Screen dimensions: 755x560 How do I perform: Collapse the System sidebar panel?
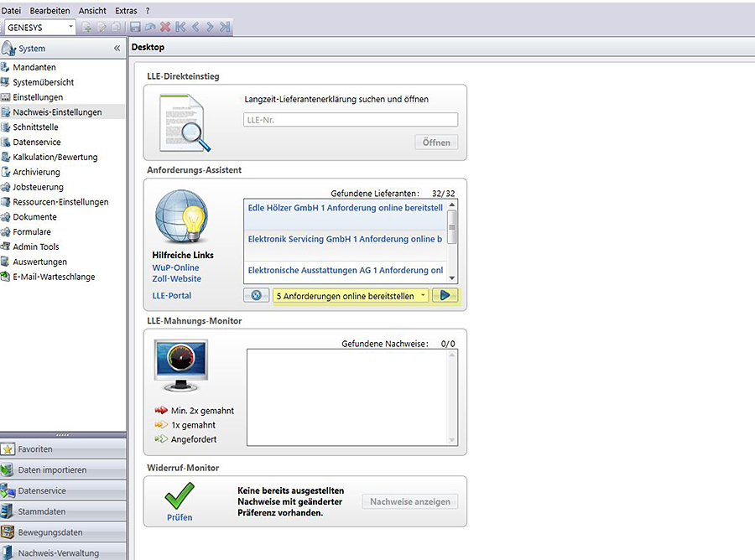(x=117, y=49)
